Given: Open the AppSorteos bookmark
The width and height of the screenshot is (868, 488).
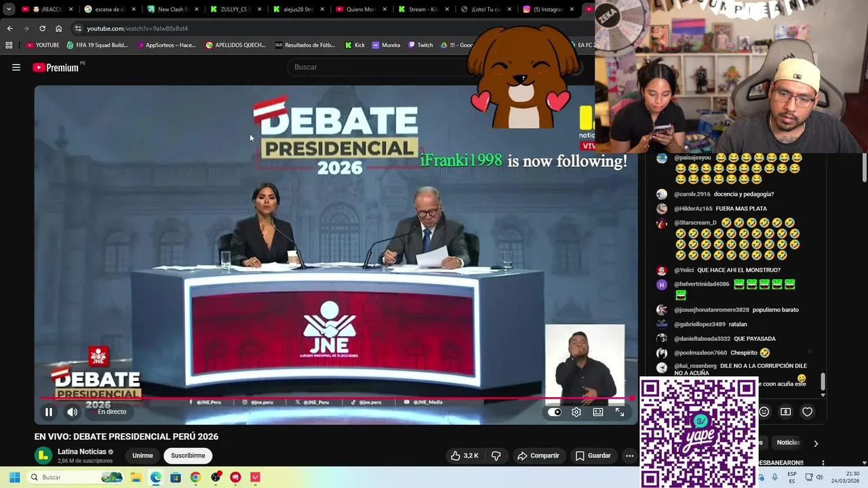Looking at the screenshot, I should 166,45.
